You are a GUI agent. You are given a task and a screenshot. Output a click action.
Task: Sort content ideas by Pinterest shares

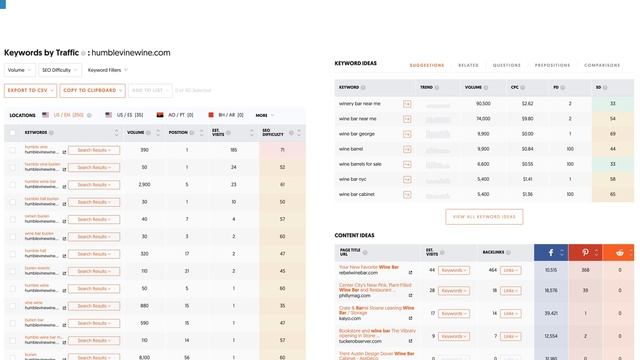(596, 253)
